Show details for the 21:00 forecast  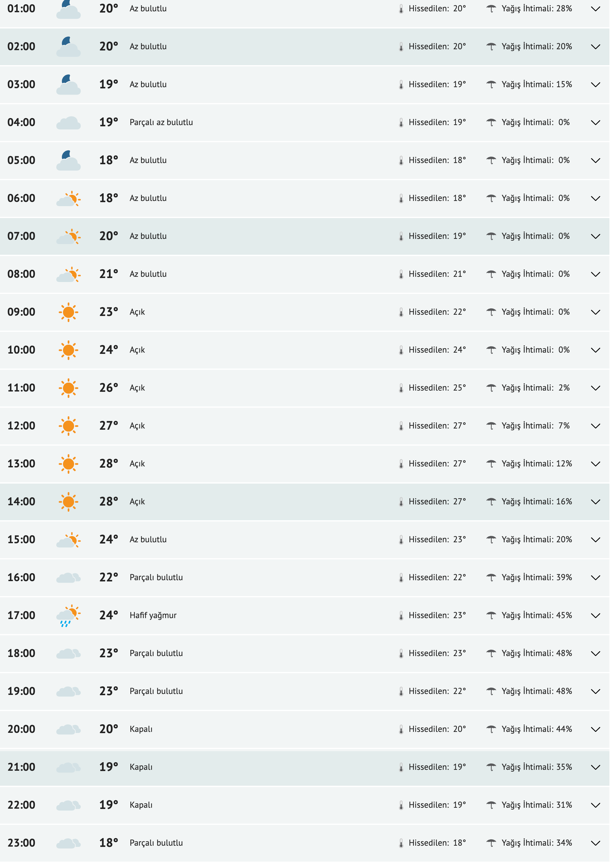point(596,767)
